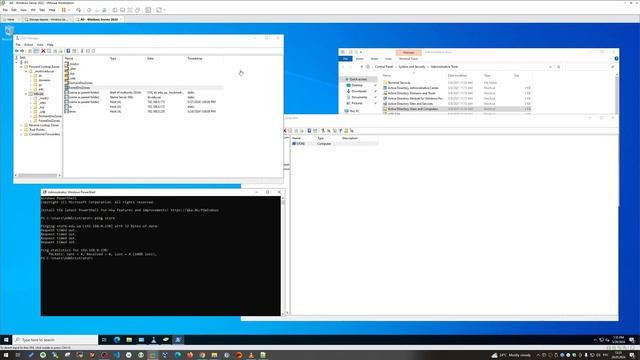Click the File Explorer search box
Viewport: 640px width, 360px height.
[x=590, y=67]
